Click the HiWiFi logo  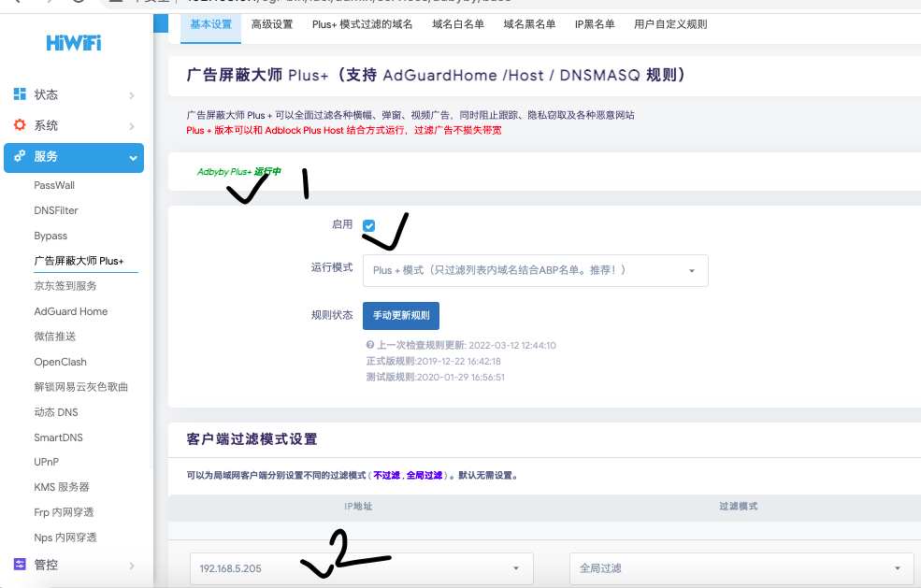pos(74,43)
